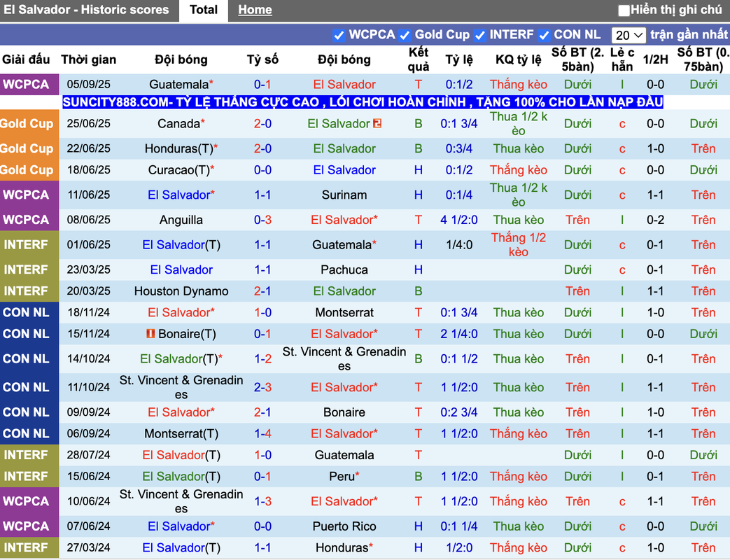Click red card icon beside Bonaire(T)
730x560 pixels.
[150, 334]
